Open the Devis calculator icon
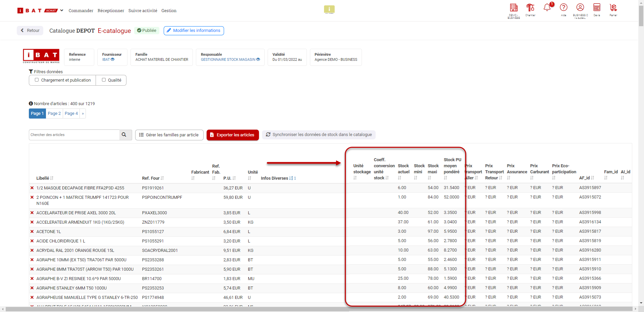 [x=597, y=7]
